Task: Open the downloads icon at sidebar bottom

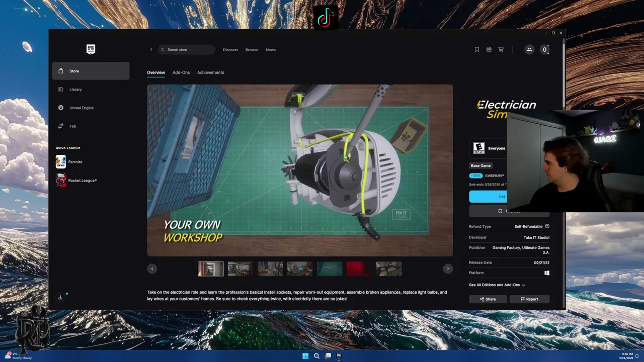Action: tap(60, 297)
